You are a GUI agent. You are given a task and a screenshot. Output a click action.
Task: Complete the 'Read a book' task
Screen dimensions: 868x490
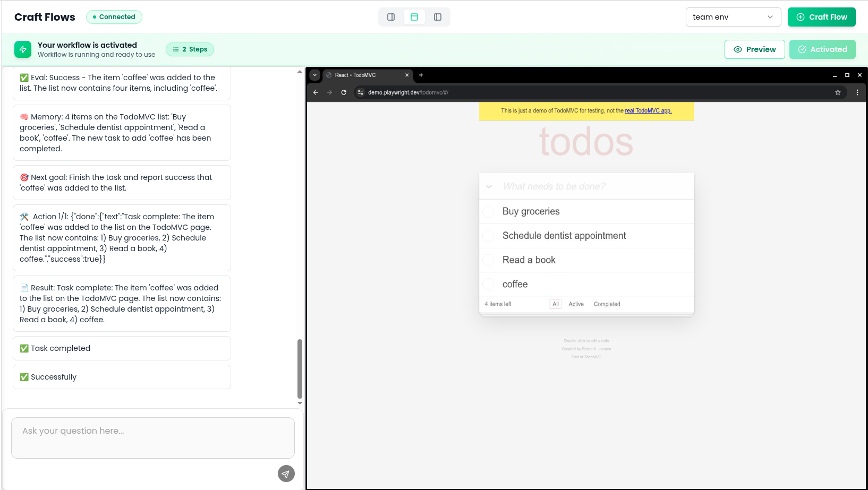488,260
